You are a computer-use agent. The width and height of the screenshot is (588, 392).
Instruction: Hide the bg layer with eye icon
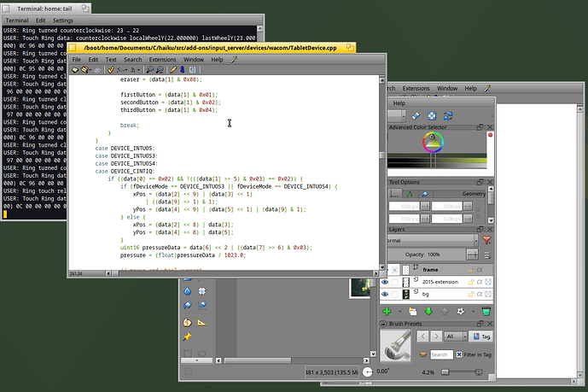[385, 295]
